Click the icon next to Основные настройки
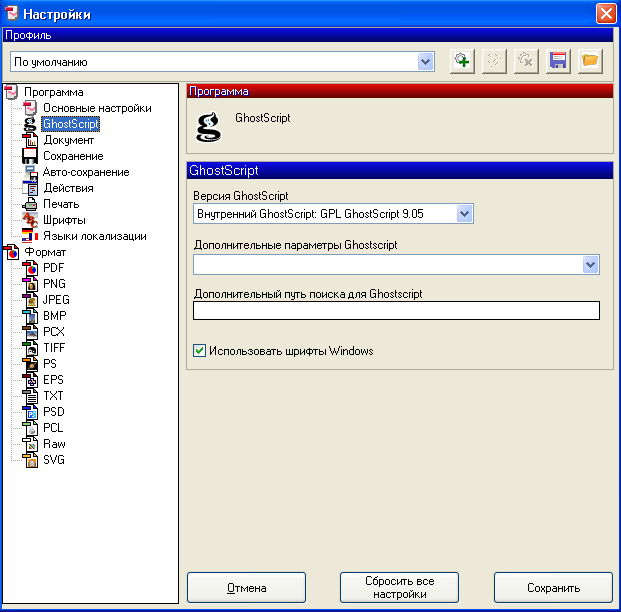 point(30,108)
